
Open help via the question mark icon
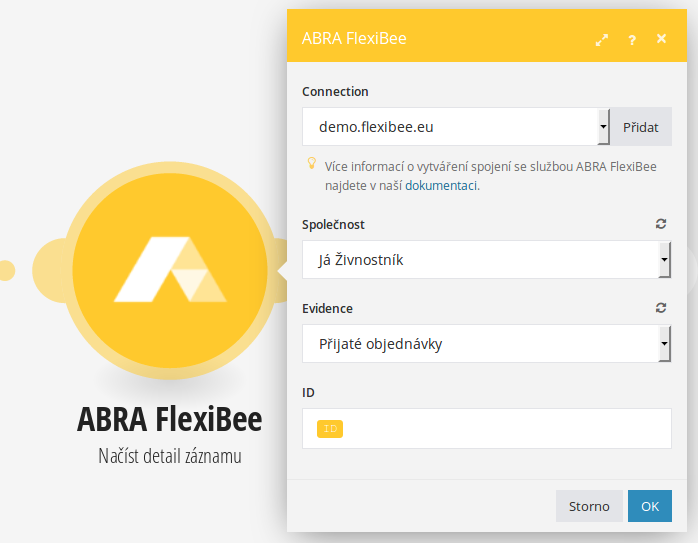(632, 40)
